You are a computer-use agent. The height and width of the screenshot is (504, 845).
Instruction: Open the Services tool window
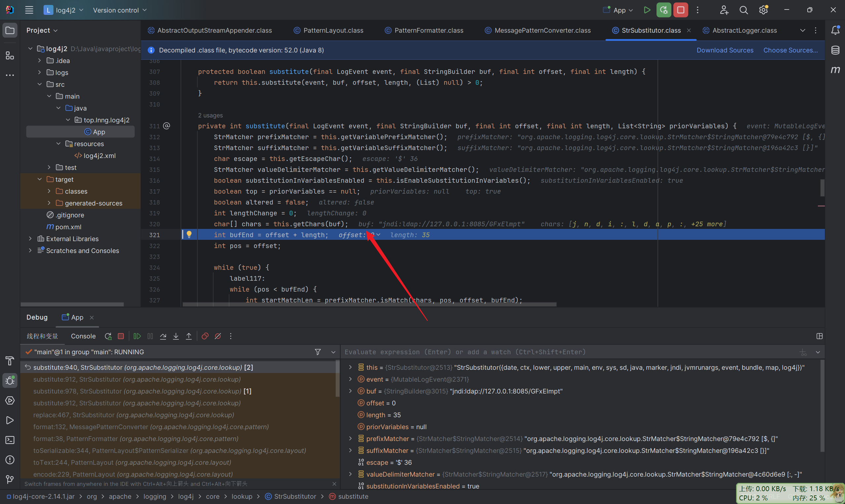click(x=10, y=400)
